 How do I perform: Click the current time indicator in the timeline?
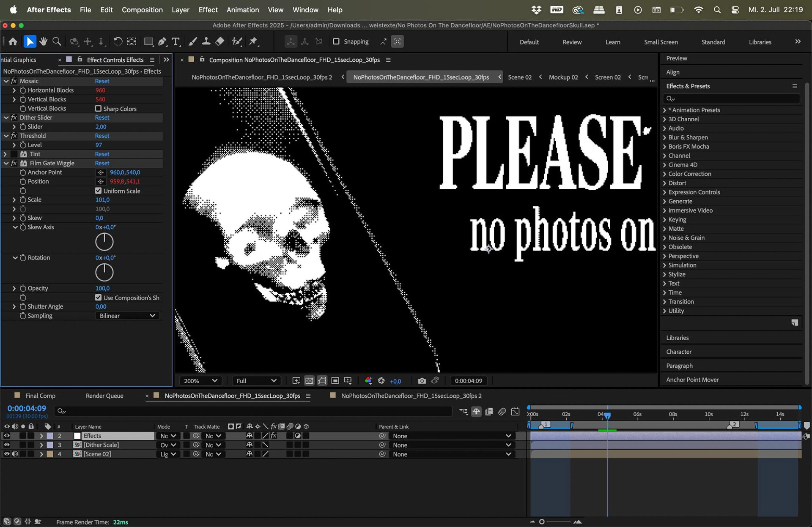[x=608, y=415]
